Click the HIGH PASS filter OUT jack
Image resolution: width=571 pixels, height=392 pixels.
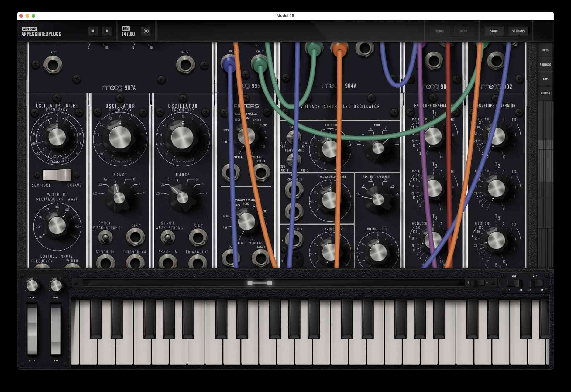coord(261,258)
